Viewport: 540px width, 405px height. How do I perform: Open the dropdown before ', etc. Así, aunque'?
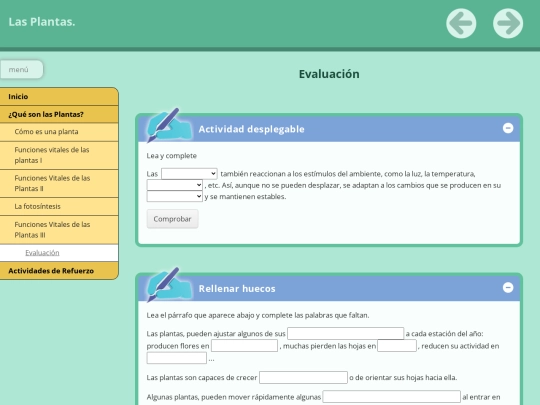175,185
